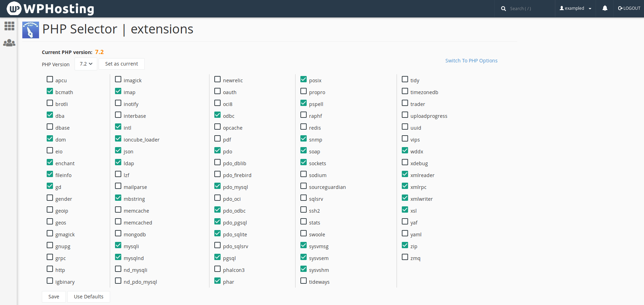644x305 pixels.
Task: Enable the swoole checkbox
Action: coord(304,234)
